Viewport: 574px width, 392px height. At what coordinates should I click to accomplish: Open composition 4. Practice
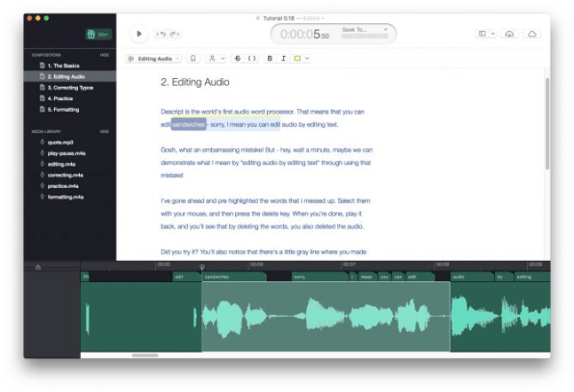click(x=61, y=98)
